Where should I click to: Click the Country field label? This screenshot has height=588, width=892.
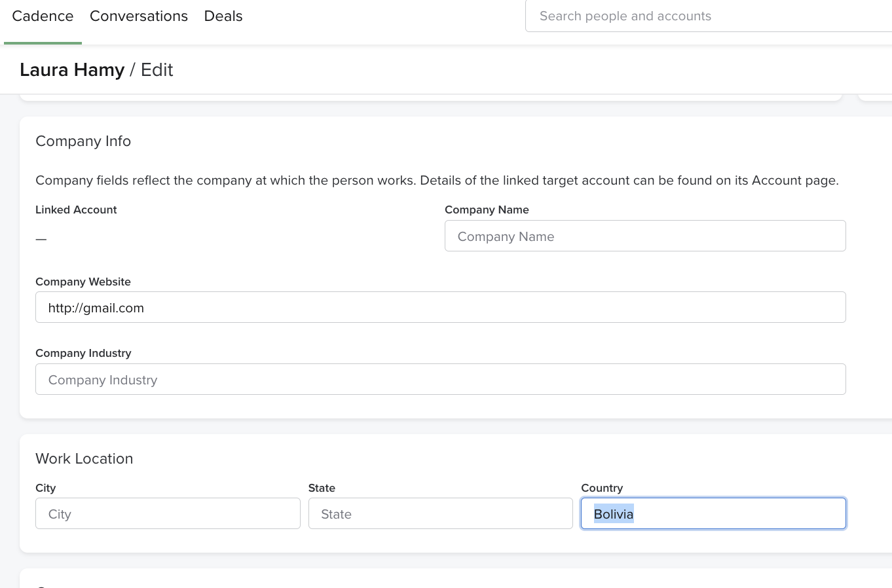pyautogui.click(x=601, y=488)
